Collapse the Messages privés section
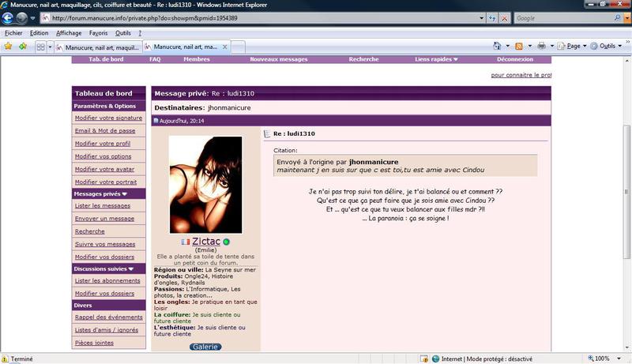The height and width of the screenshot is (364, 632). [x=124, y=193]
